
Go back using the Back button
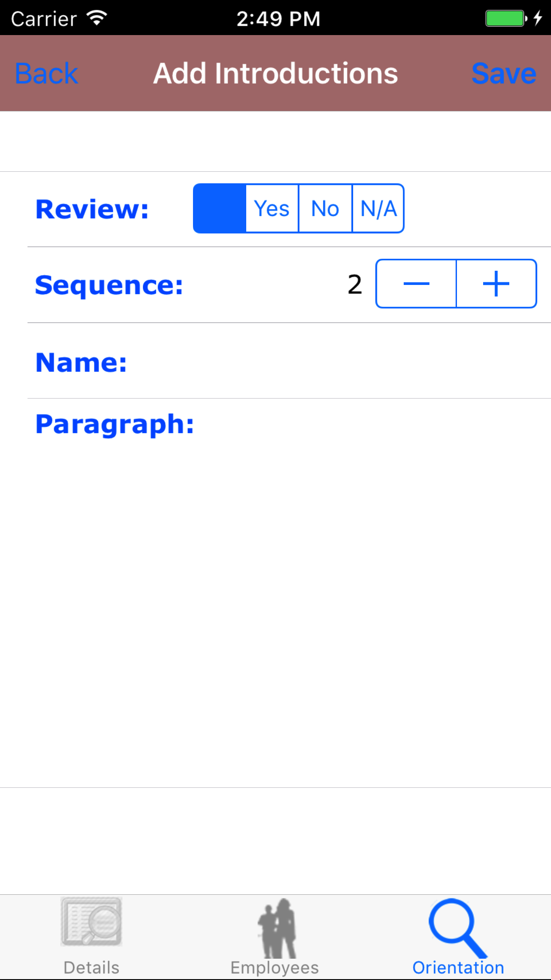point(47,73)
